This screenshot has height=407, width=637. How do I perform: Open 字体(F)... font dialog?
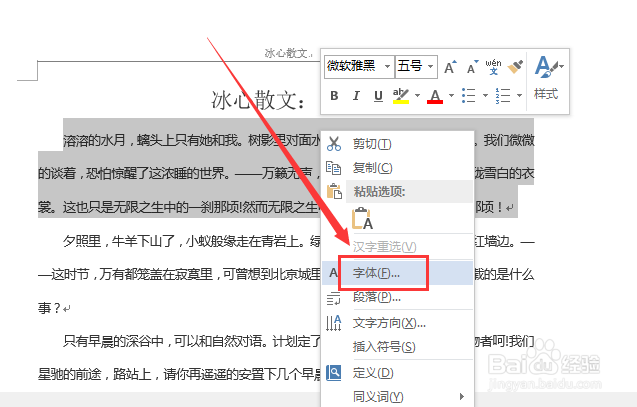click(x=397, y=273)
